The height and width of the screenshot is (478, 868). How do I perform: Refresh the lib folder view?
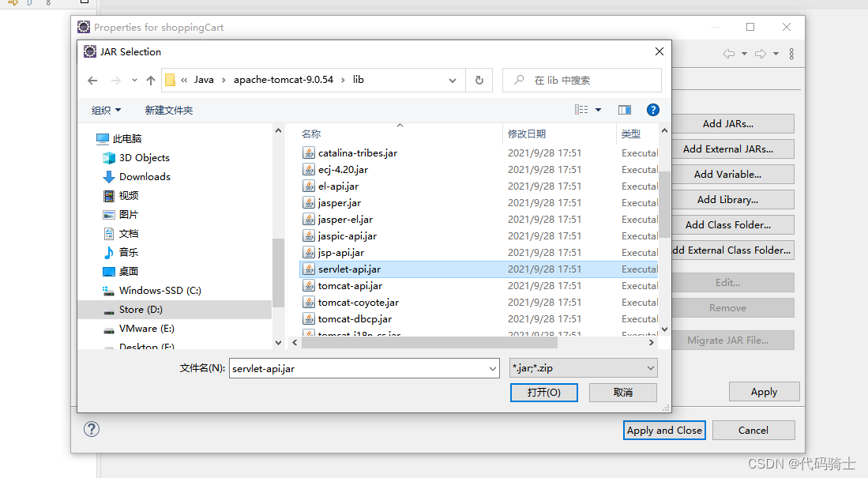[x=479, y=80]
